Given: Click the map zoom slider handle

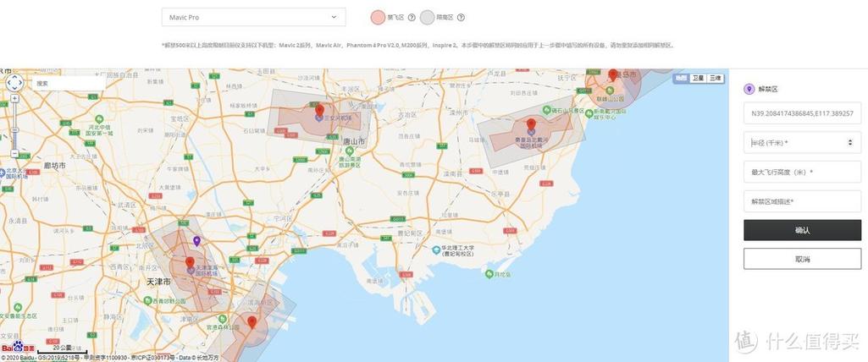Looking at the screenshot, I should 14,130.
